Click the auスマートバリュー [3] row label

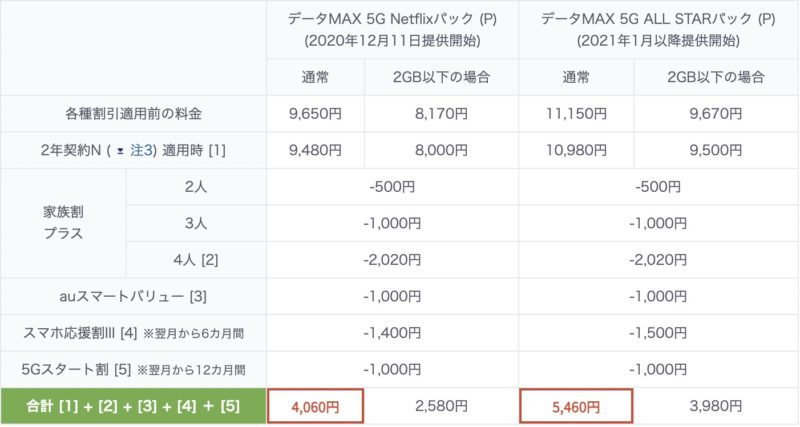pos(134,296)
